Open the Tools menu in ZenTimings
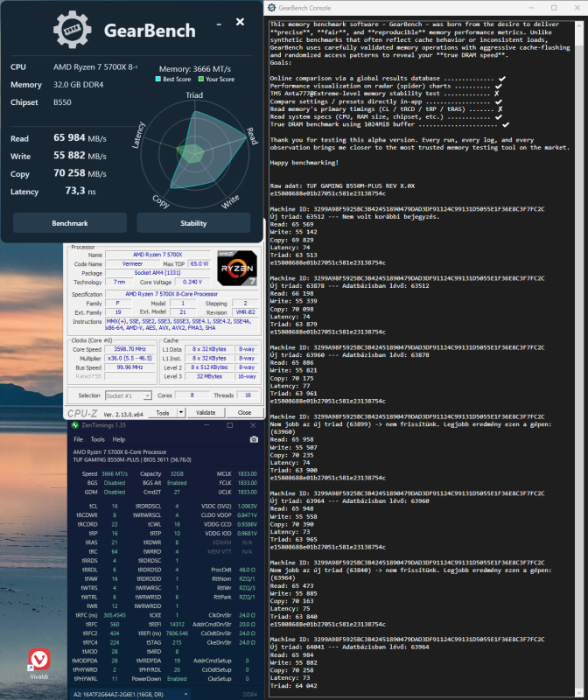 tap(97, 439)
